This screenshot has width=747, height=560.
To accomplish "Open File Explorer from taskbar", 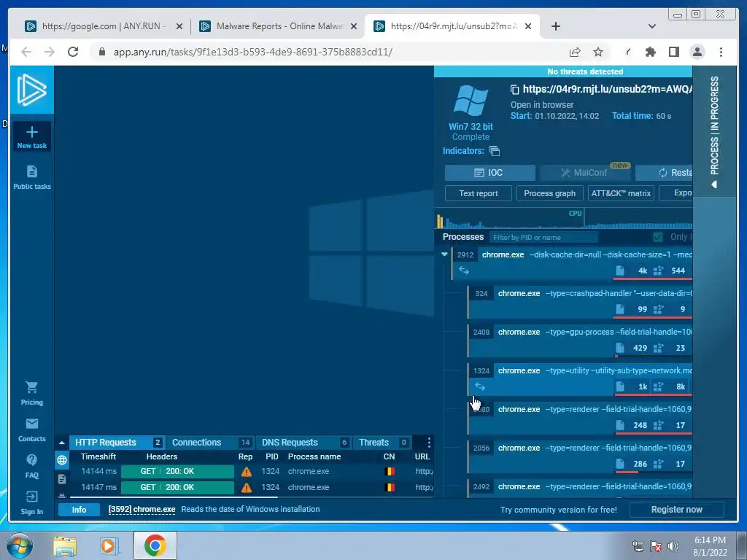I will click(65, 545).
